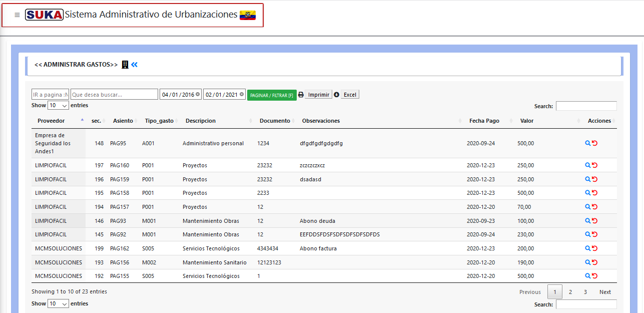Viewport: 644px width, 313px height.
Task: Go back using the blue double-chevron icon
Action: tap(134, 65)
